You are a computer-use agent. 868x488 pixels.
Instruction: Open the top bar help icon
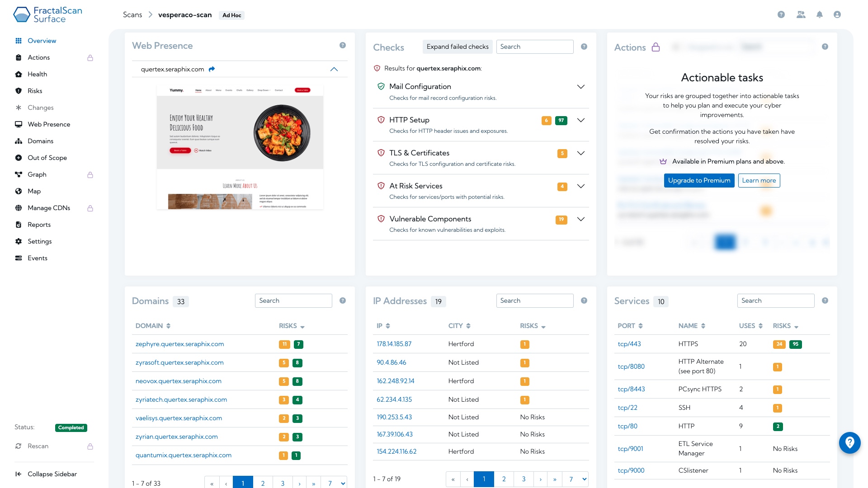[781, 14]
